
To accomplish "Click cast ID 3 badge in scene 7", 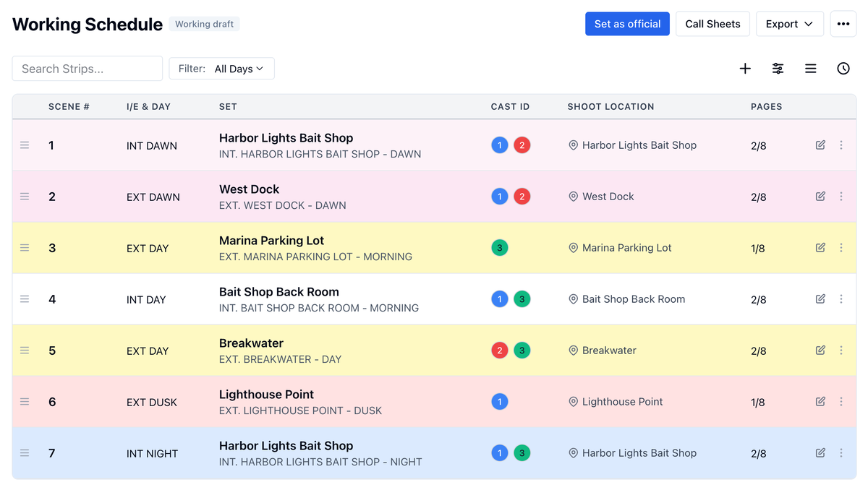I will [x=522, y=453].
